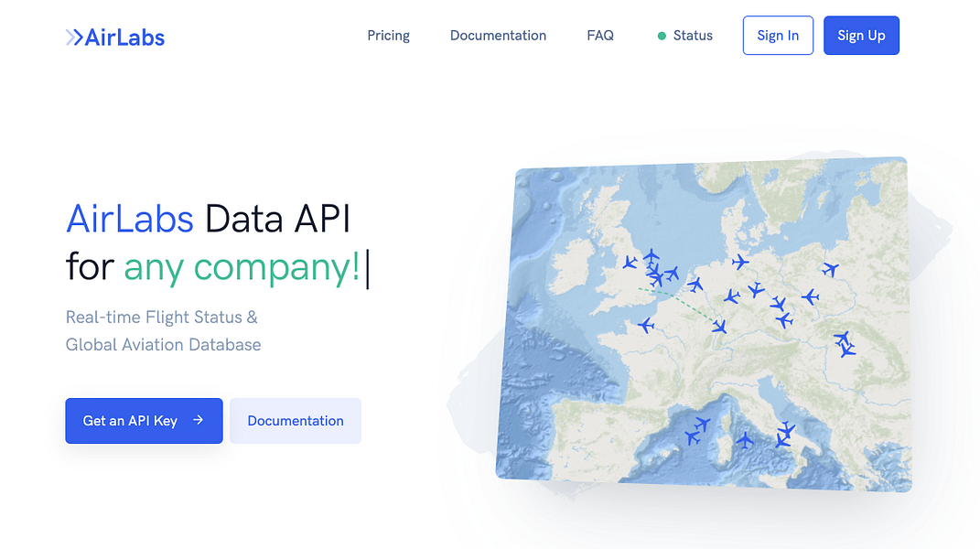Click the green 'any company!' text
980x549 pixels.
pyautogui.click(x=242, y=267)
